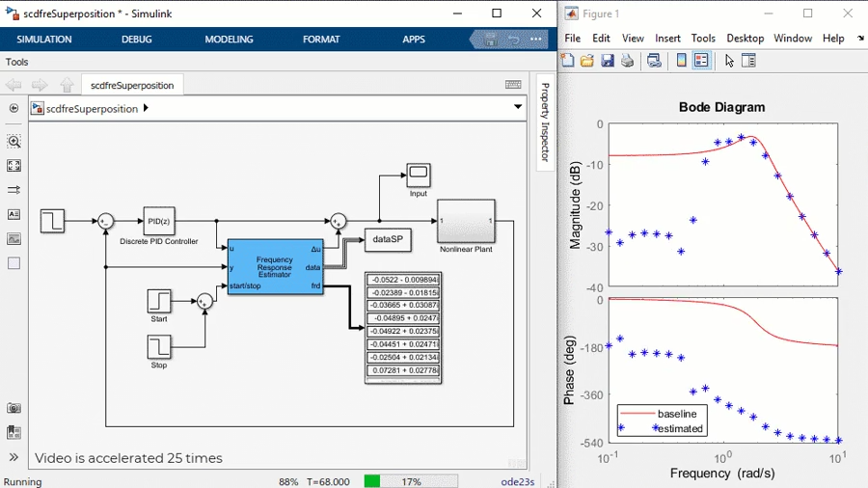Open the APPS ribbon tab
The height and width of the screenshot is (488, 868).
[414, 40]
